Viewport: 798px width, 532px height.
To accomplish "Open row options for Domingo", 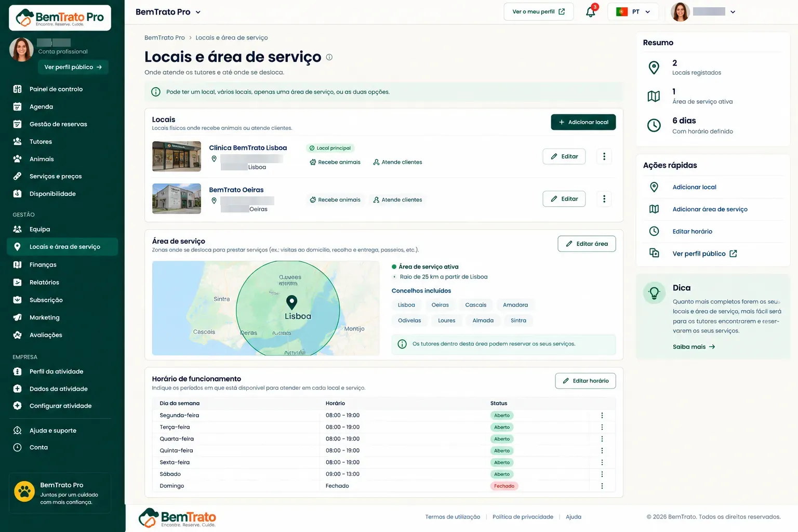I will 602,486.
